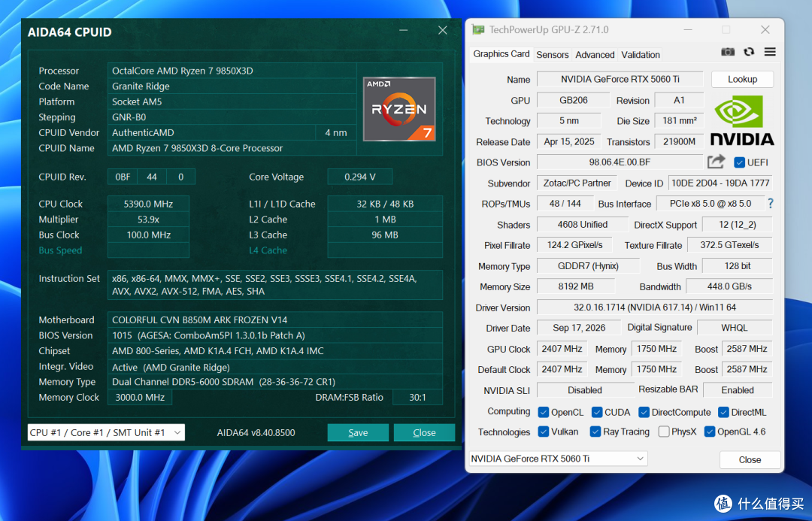Click the L4 Cache label in AIDA64
The height and width of the screenshot is (521, 812).
(268, 250)
